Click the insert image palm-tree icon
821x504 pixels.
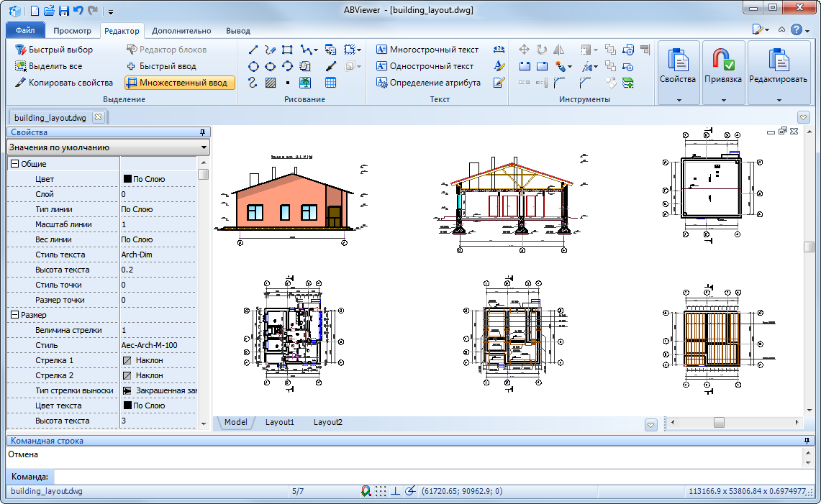305,83
